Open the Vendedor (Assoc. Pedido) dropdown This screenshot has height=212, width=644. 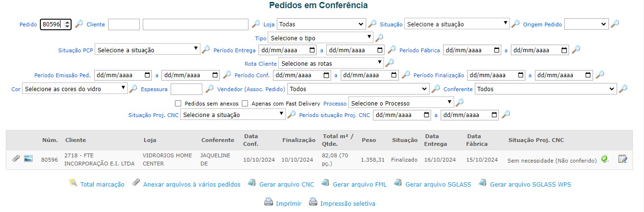pyautogui.click(x=358, y=89)
